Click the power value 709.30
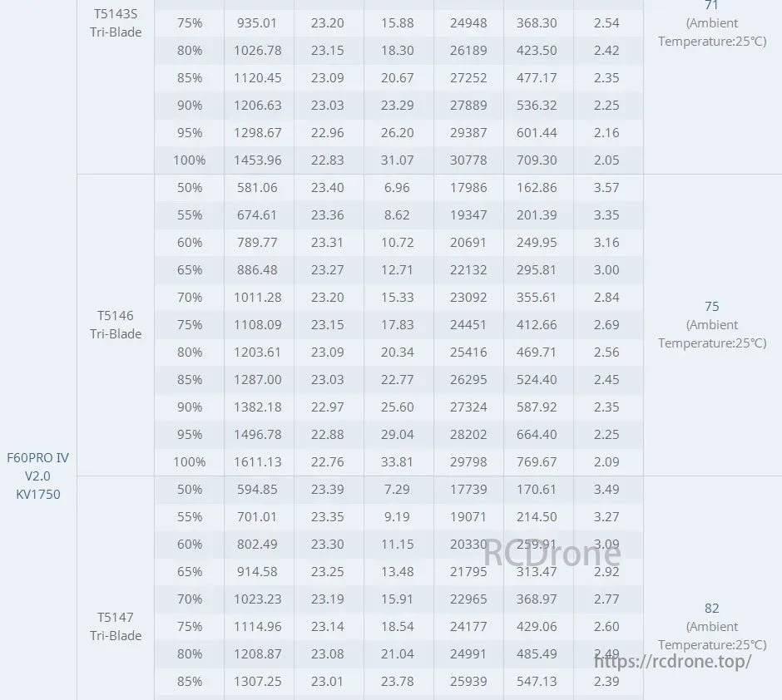The width and height of the screenshot is (782, 700). [x=537, y=160]
